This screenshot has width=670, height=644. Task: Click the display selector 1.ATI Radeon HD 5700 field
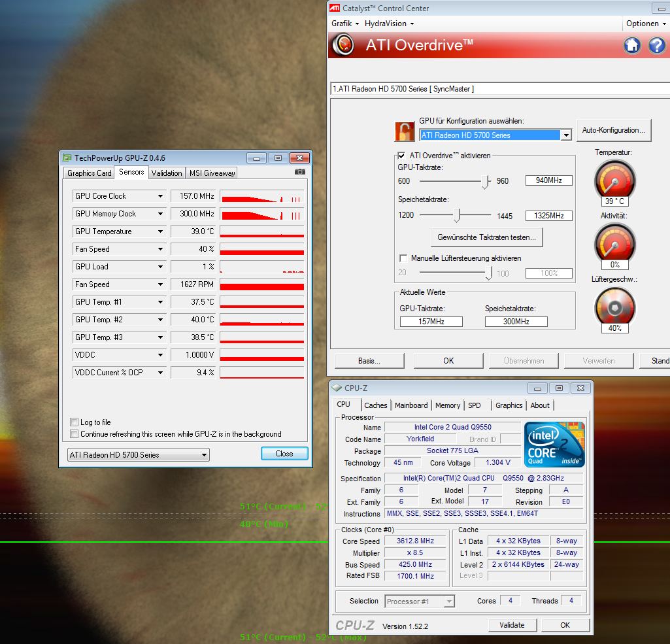click(500, 89)
